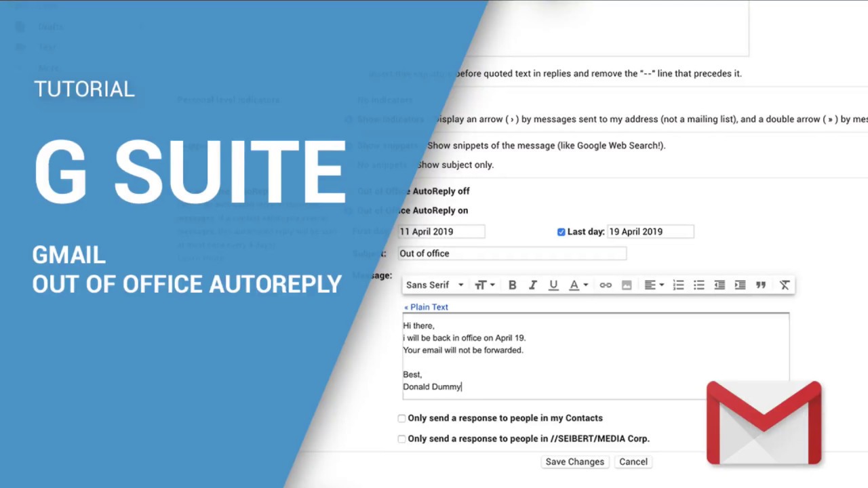Apply bulleted list formatting
The image size is (868, 488).
point(699,285)
